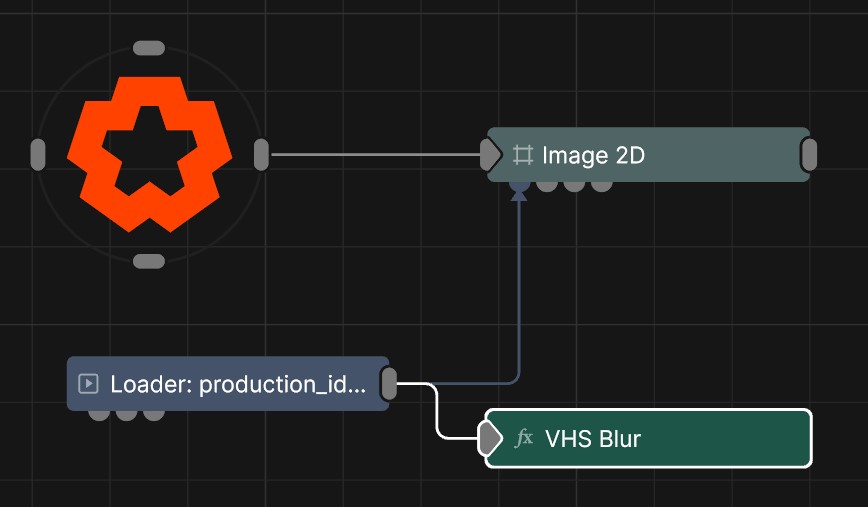Click the left input port of Image 2D
Viewport: 868px width, 507px height.
(x=489, y=155)
